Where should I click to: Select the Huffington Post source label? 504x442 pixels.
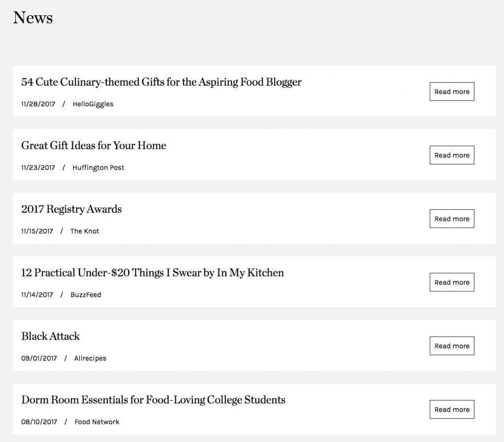pos(98,168)
